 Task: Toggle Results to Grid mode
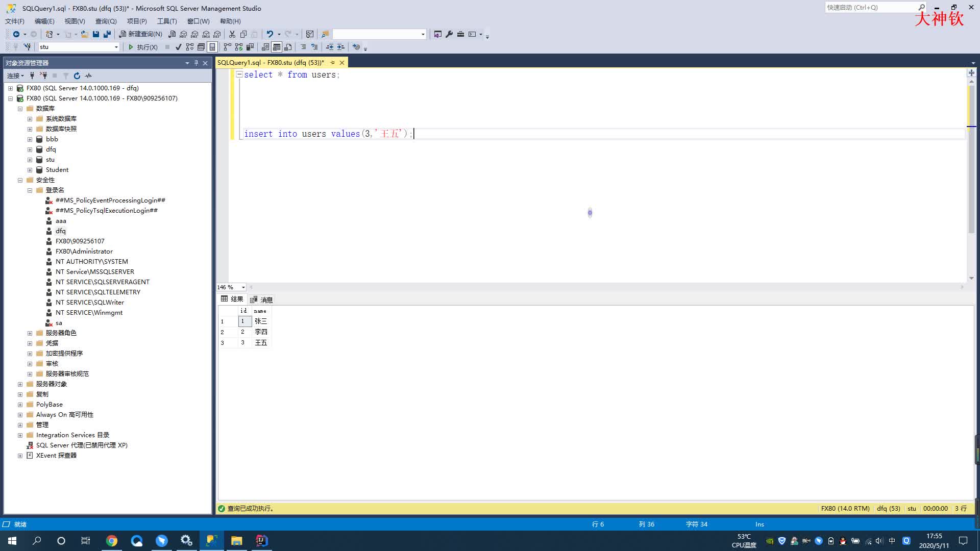(277, 47)
